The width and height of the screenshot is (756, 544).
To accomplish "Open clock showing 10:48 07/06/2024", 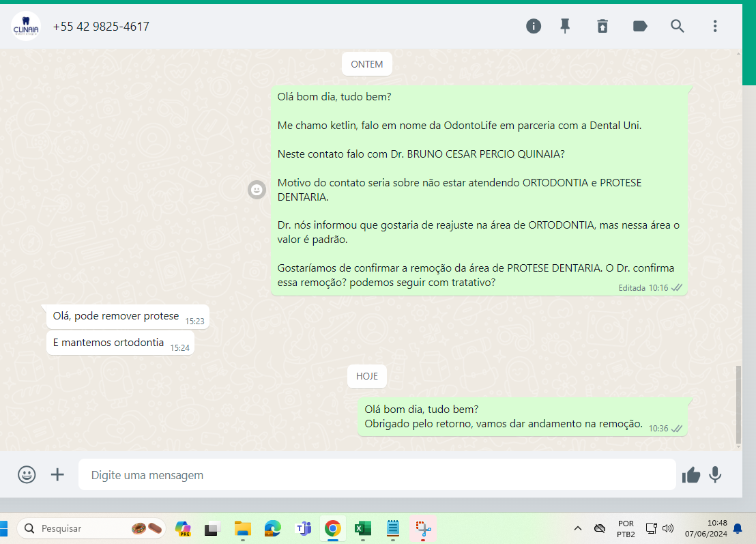I will click(x=706, y=528).
